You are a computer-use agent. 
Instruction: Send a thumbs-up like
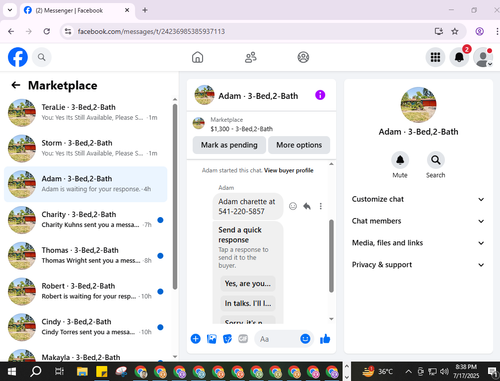pyautogui.click(x=325, y=339)
